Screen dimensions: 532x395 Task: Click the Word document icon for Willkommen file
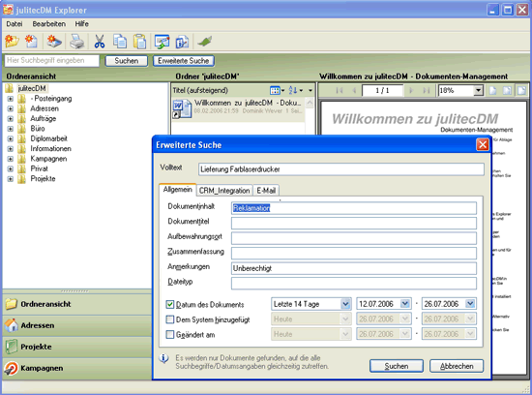tap(182, 108)
